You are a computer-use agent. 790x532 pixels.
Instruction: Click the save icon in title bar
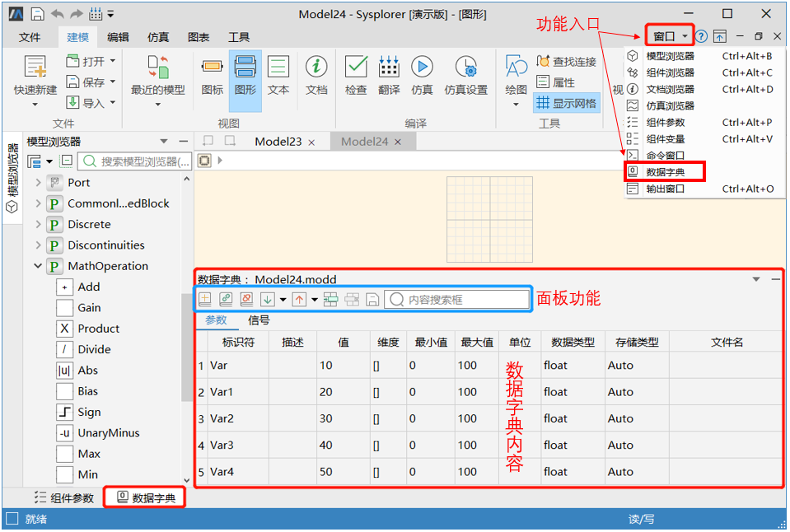click(38, 14)
